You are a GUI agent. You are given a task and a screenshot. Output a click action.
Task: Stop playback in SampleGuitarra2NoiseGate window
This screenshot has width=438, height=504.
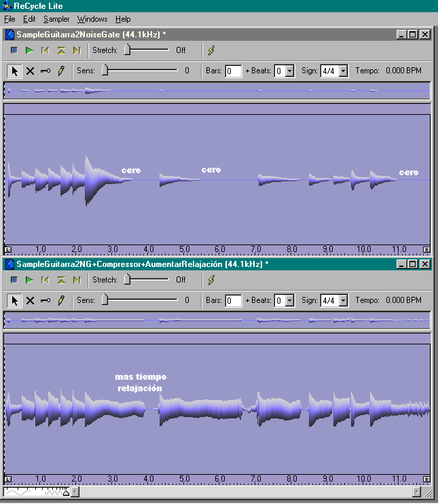(14, 50)
